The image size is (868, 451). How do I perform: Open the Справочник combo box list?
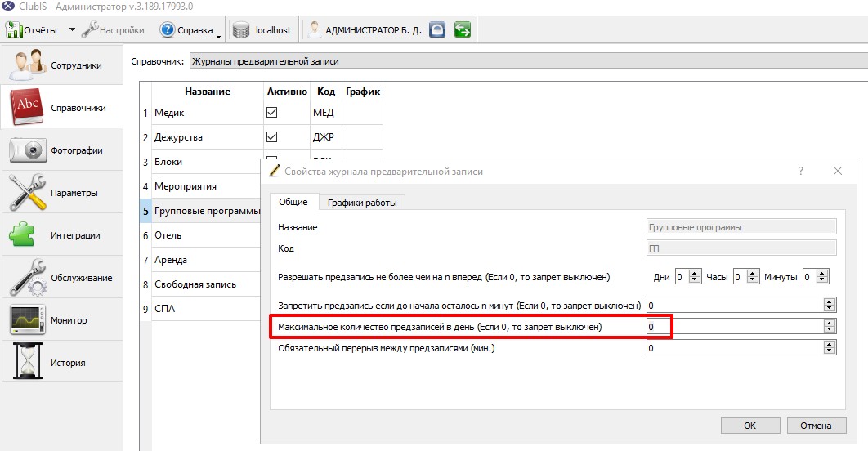click(x=529, y=61)
